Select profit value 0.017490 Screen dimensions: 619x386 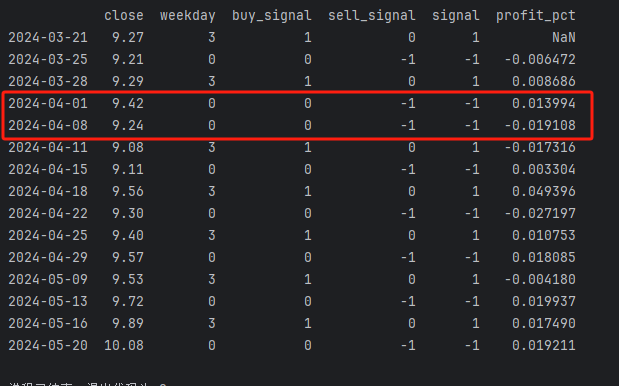544,324
